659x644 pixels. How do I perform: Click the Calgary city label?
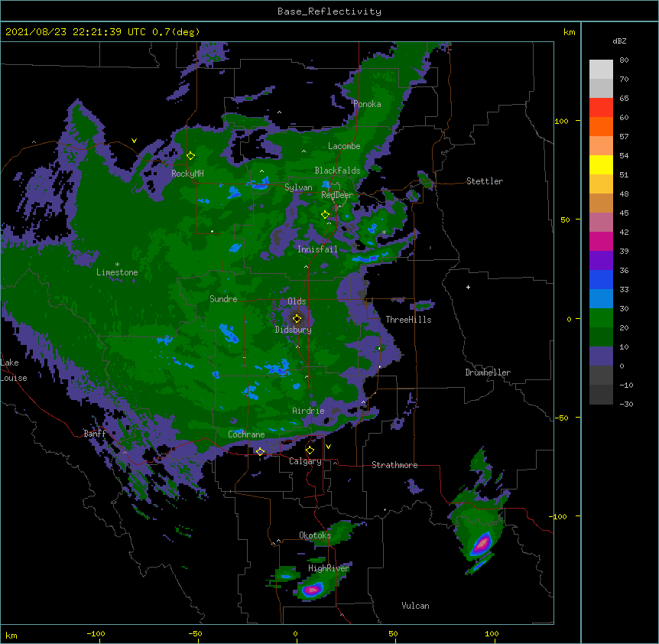[x=305, y=461]
